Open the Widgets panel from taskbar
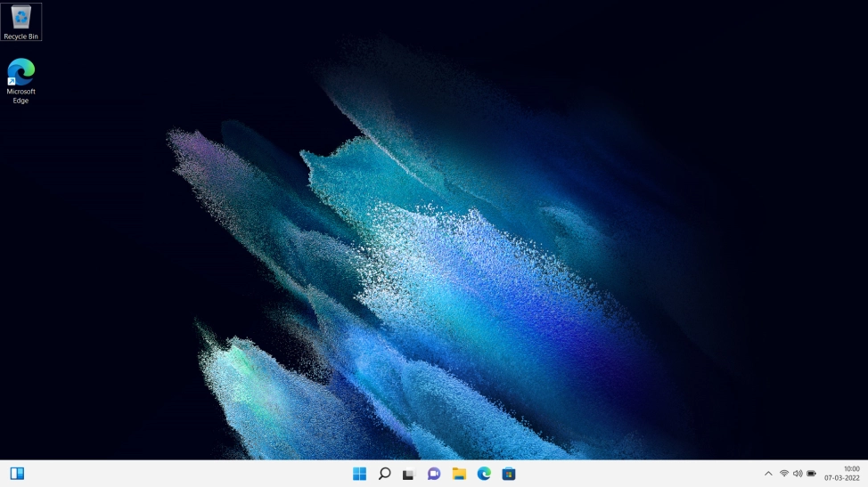 (17, 474)
